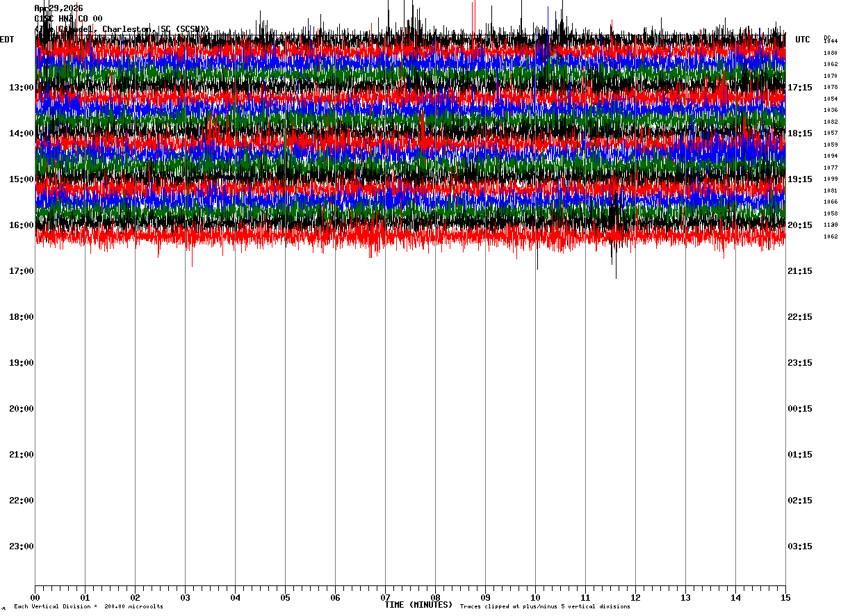Click minute axis tick label 07
The width and height of the screenshot is (841, 616).
(x=385, y=597)
